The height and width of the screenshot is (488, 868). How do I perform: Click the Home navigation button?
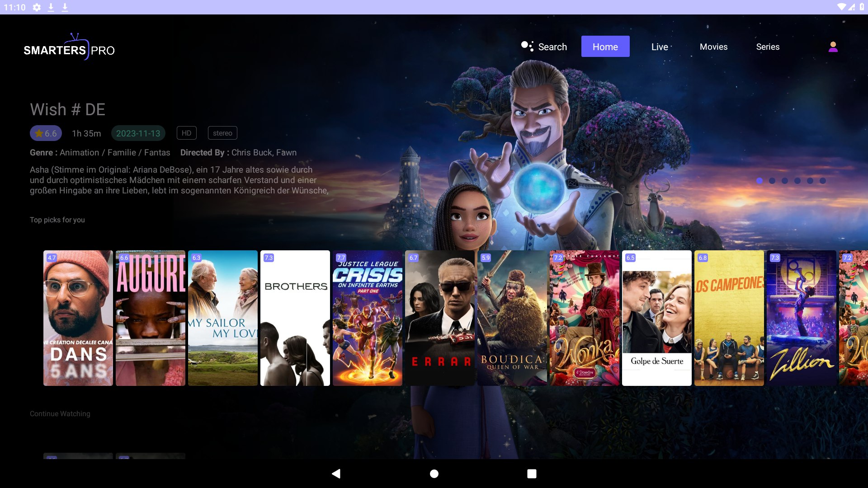(605, 46)
